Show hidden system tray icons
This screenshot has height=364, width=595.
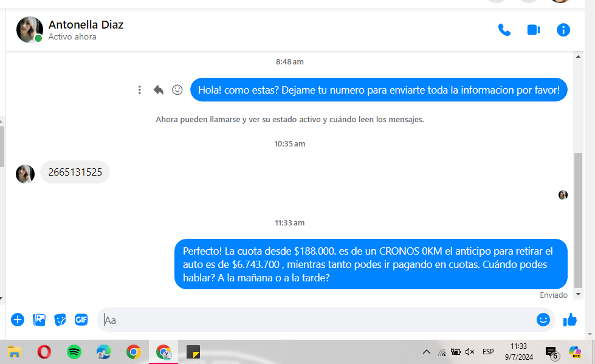point(426,352)
